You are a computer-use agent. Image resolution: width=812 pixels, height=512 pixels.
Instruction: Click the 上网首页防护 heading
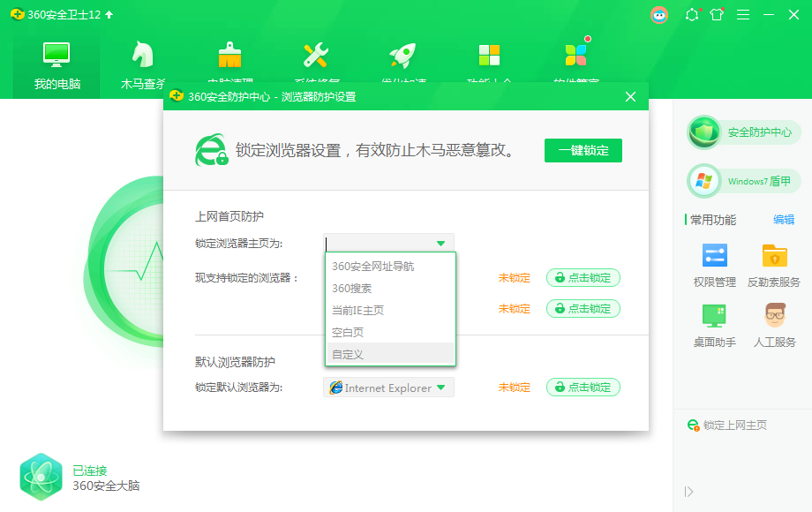[x=229, y=216]
